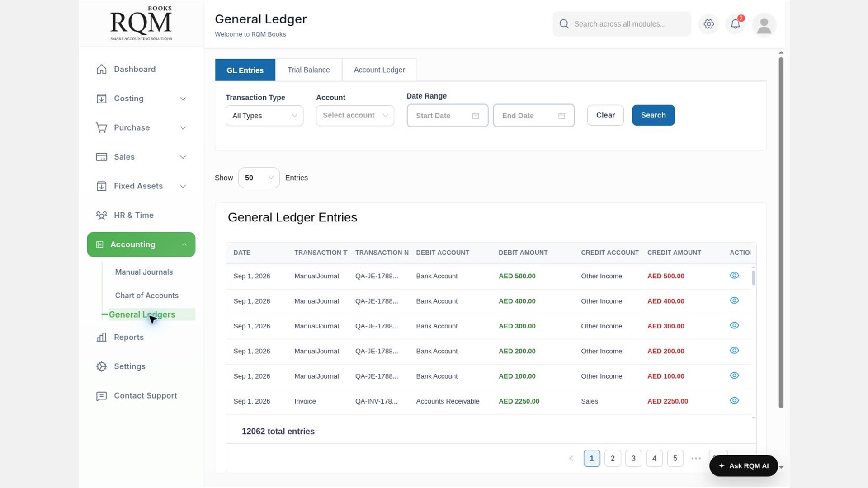
Task: Click the HR & Time people icon
Action: pyautogui.click(x=101, y=216)
